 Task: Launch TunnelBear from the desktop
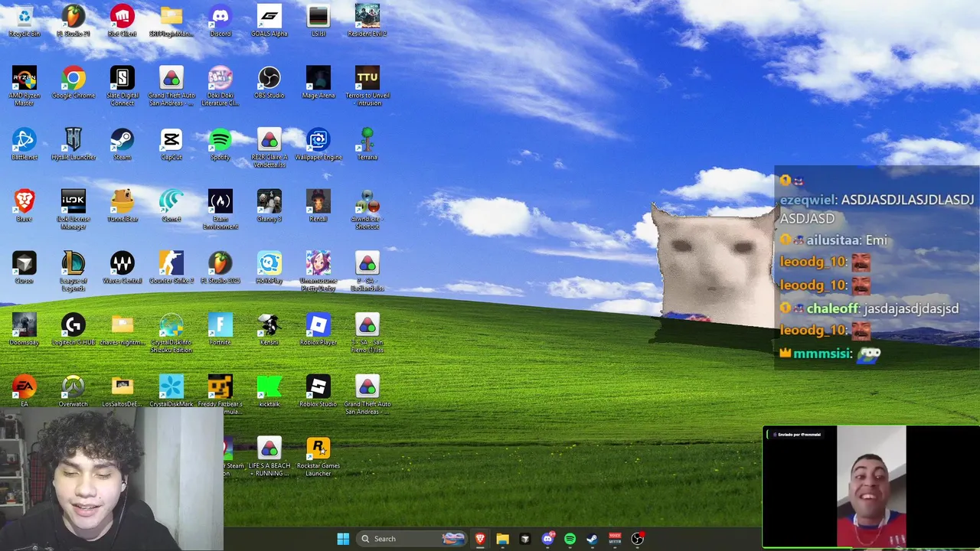point(122,206)
